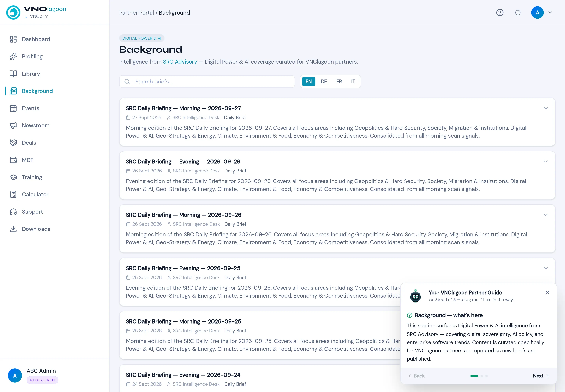Switch briefs language to DE

coord(324,82)
